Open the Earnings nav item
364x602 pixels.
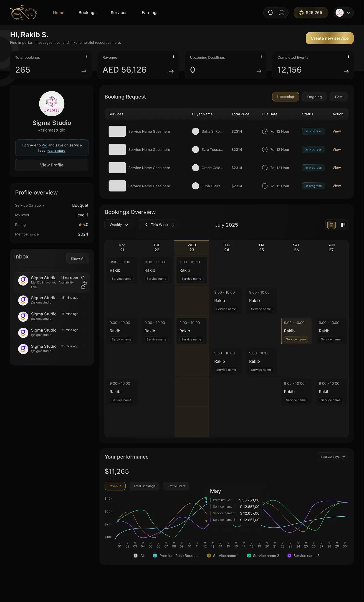tap(150, 13)
